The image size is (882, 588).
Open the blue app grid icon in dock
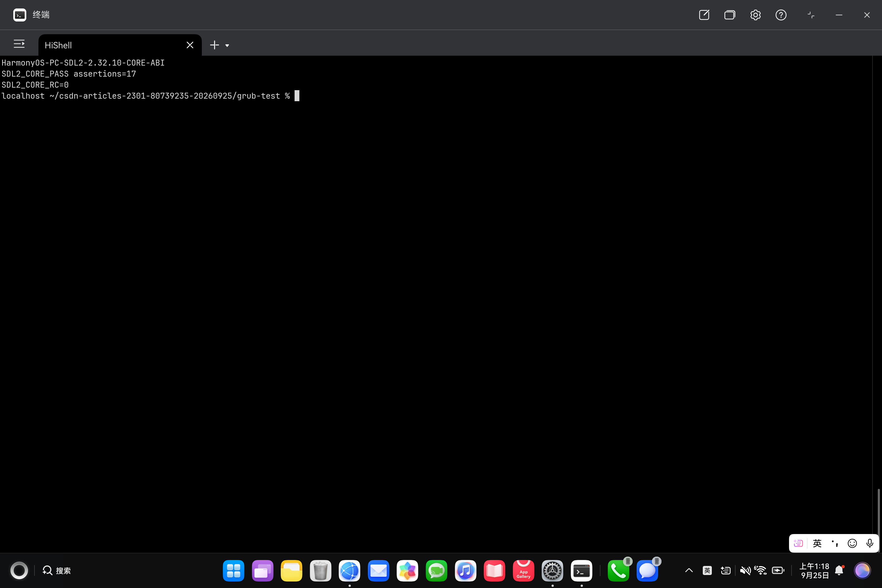[233, 570]
